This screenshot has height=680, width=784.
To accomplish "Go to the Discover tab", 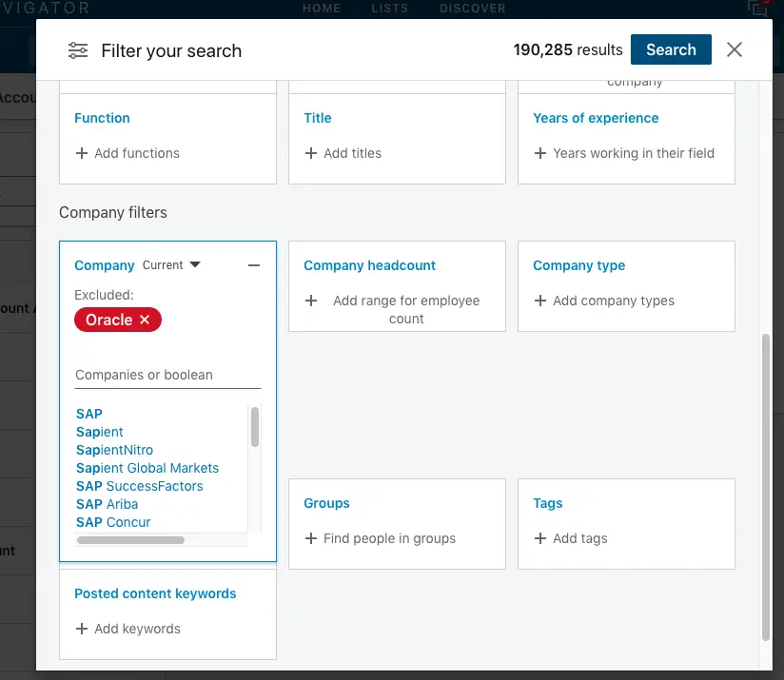I will click(472, 9).
